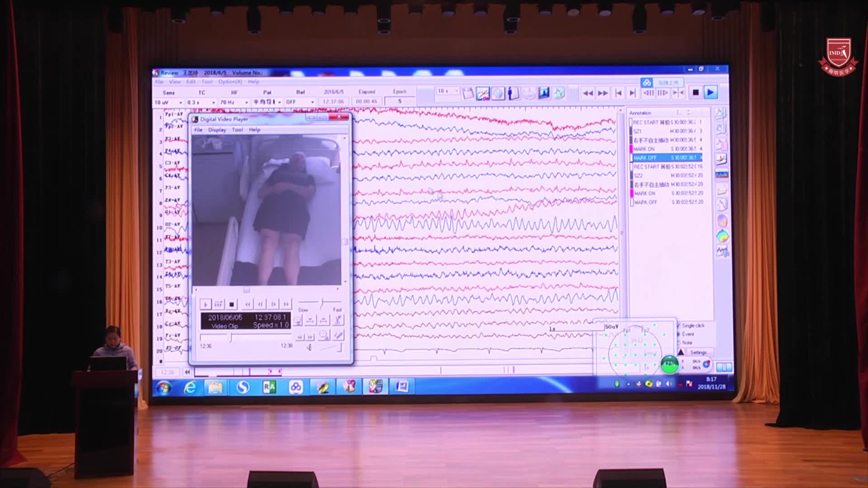Screen dimensions: 868x488
Task: Click the video camera photo toolbar icon
Action: click(543, 93)
